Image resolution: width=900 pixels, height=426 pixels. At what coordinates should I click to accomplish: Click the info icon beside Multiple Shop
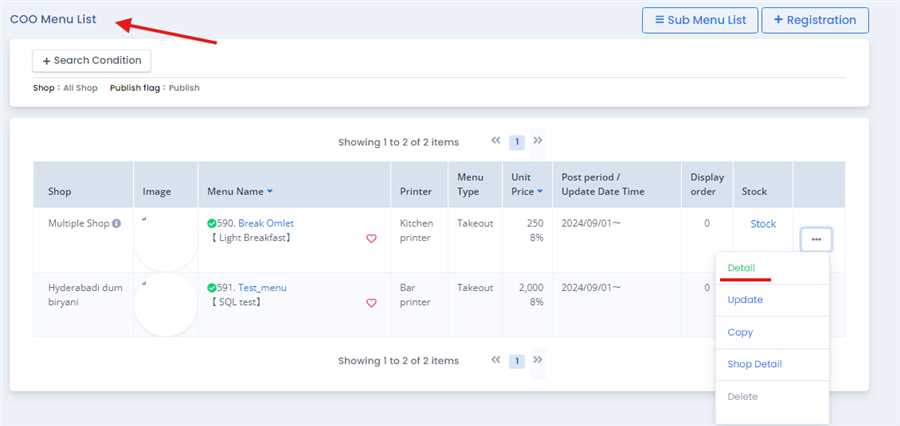(116, 224)
